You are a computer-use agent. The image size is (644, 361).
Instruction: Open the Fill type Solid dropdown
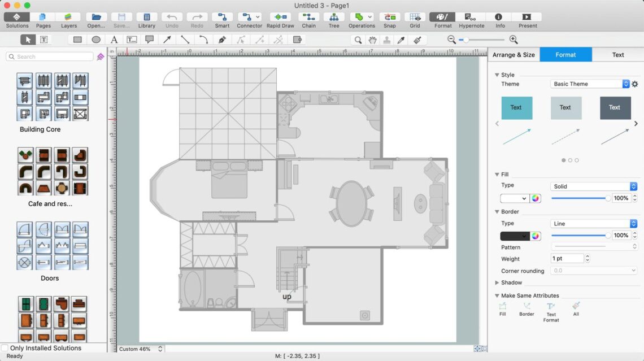click(592, 186)
